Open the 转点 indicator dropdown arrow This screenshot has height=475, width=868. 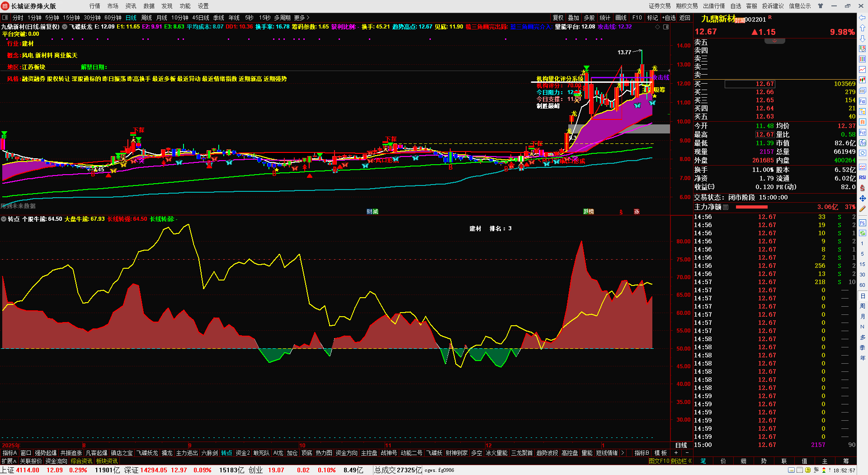[4, 219]
